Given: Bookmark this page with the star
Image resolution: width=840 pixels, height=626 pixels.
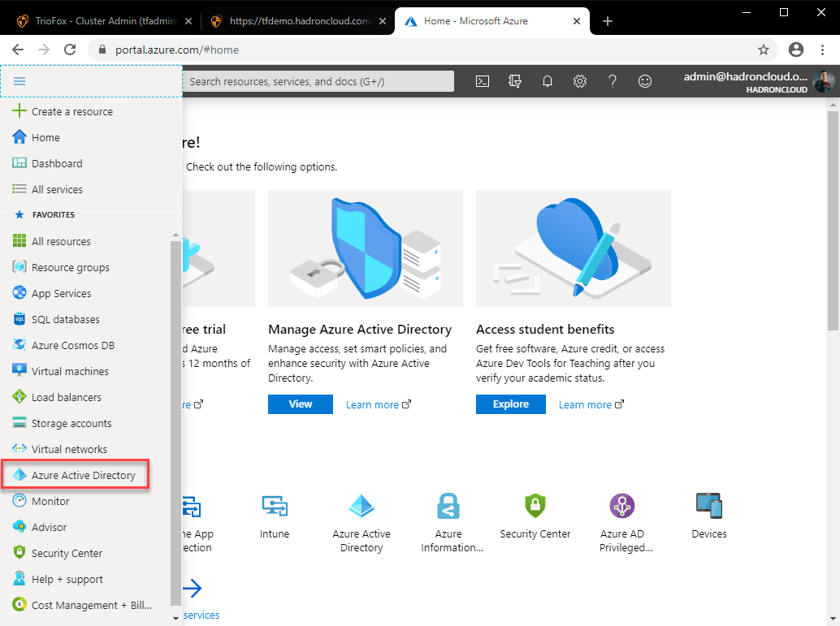Looking at the screenshot, I should [764, 50].
